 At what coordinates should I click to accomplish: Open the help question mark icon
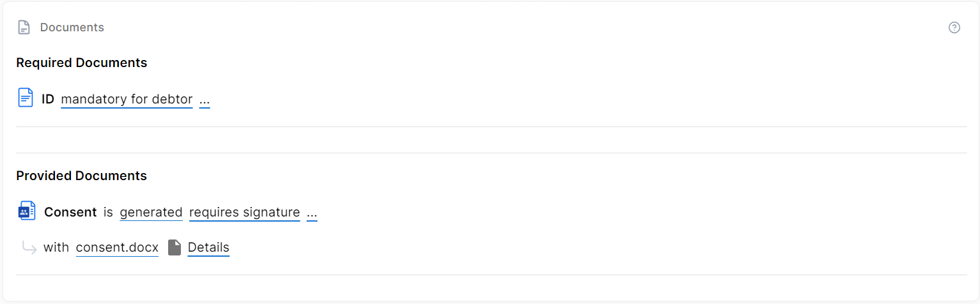954,27
